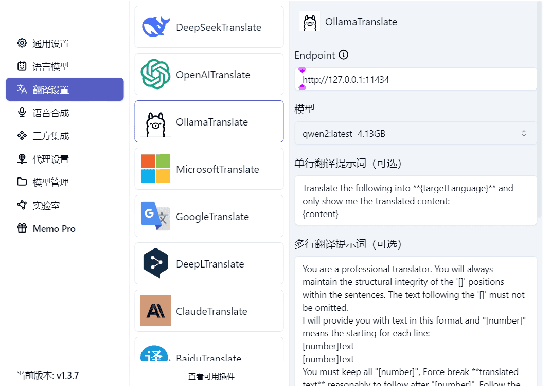551x392 pixels.
Task: Open 代理设置 proxy settings
Action: [x=50, y=159]
